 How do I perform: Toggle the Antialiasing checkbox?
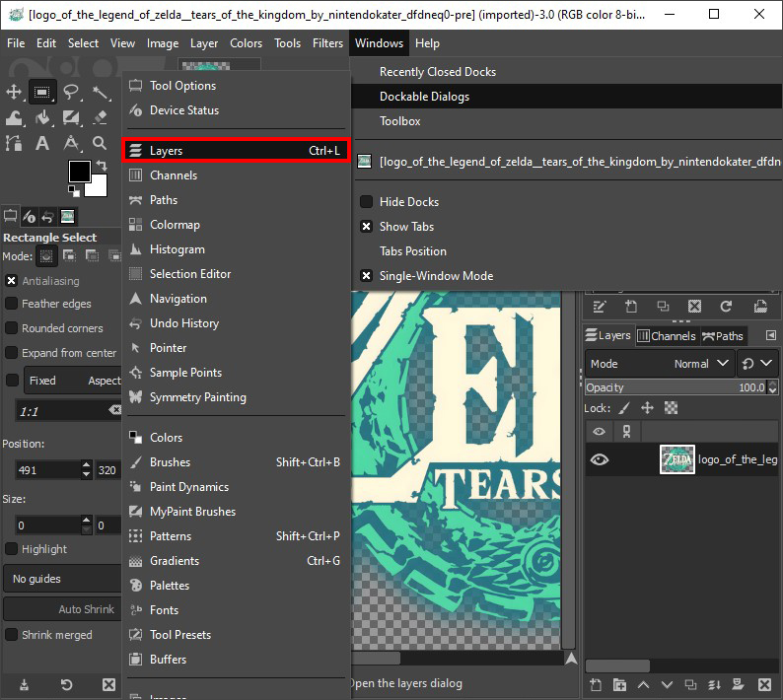click(x=11, y=281)
